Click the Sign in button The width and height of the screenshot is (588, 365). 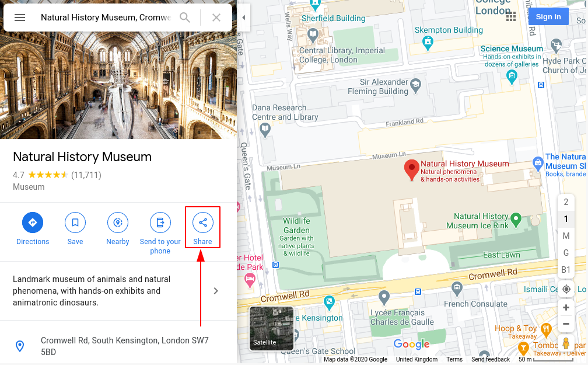[548, 16]
